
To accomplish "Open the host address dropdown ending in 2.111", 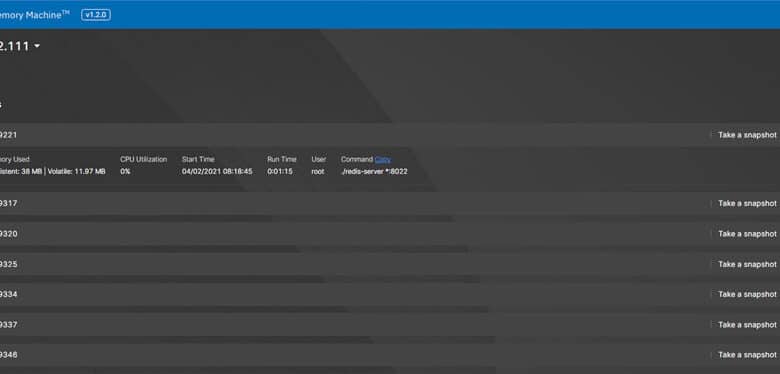I will [x=20, y=46].
